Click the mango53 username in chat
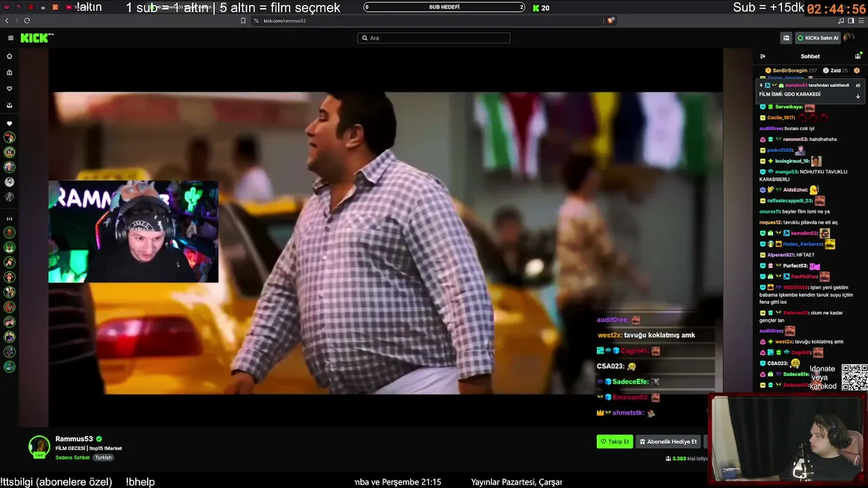This screenshot has width=868, height=488. click(787, 172)
